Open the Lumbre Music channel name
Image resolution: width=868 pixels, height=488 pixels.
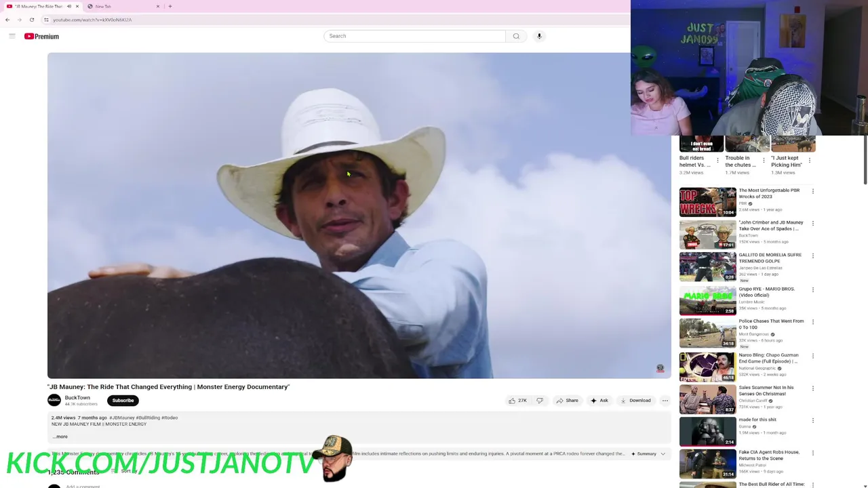751,302
